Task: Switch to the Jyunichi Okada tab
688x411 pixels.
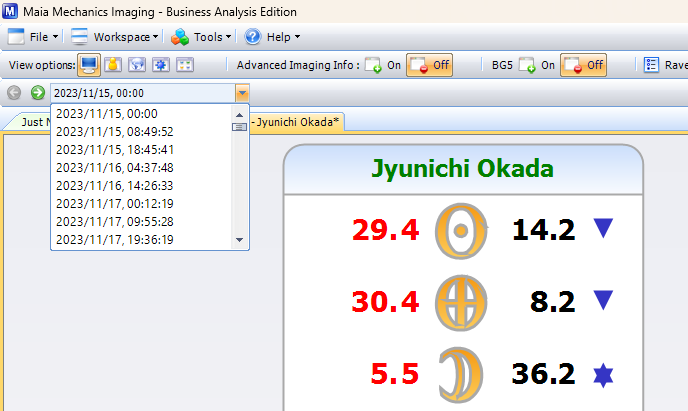Action: (x=297, y=122)
